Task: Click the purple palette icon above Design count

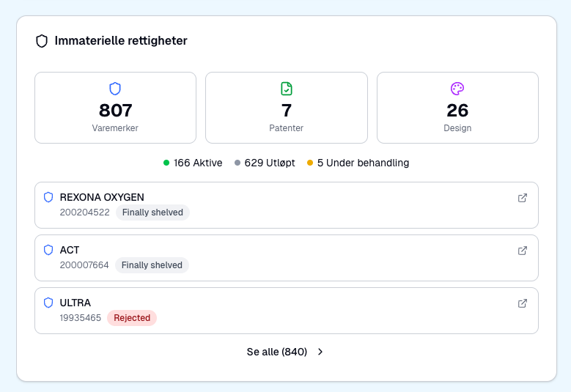Action: pos(457,89)
